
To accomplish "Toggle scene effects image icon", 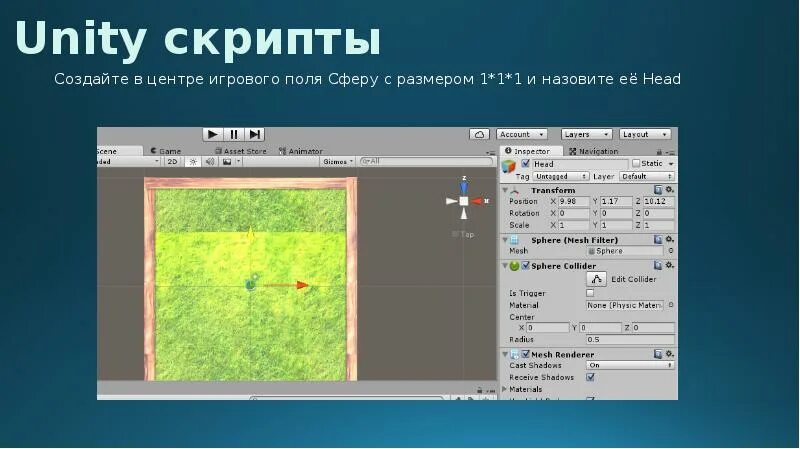I will [x=227, y=161].
